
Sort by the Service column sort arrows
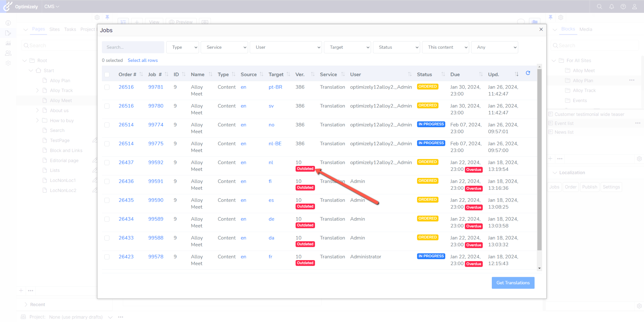pyautogui.click(x=343, y=74)
